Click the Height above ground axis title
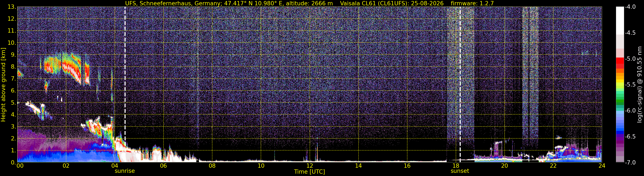This screenshot has width=644, height=176. pyautogui.click(x=3, y=85)
